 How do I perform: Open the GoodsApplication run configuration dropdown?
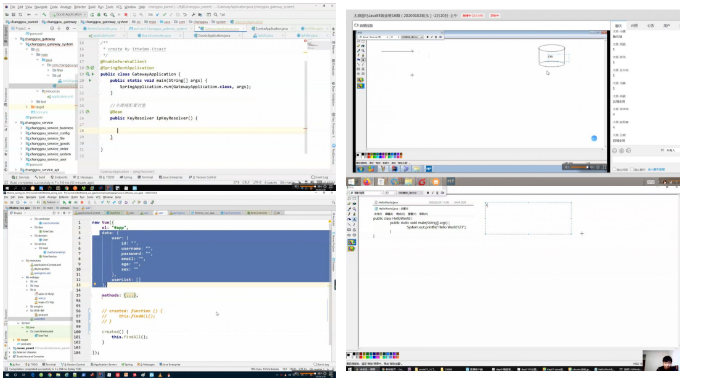coord(69,14)
